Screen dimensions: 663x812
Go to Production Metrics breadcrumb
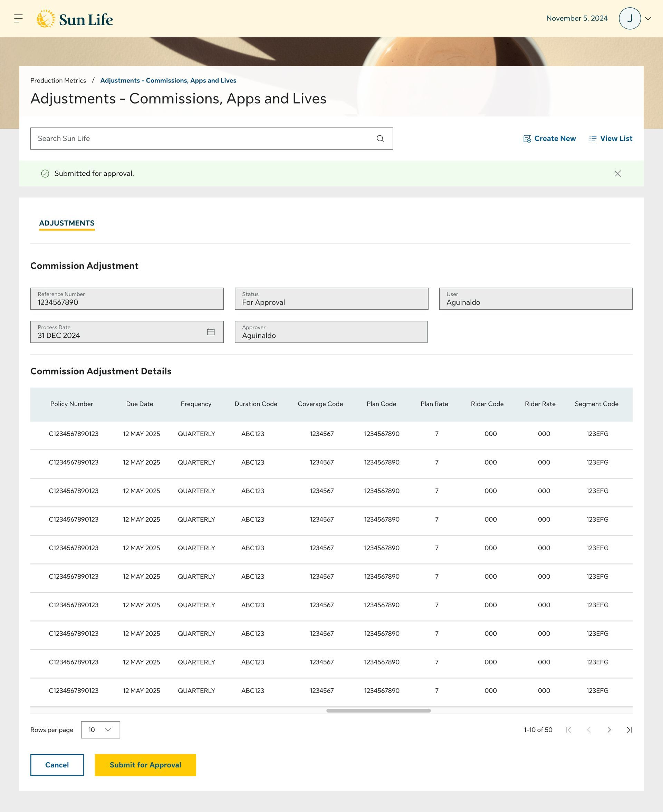tap(58, 80)
